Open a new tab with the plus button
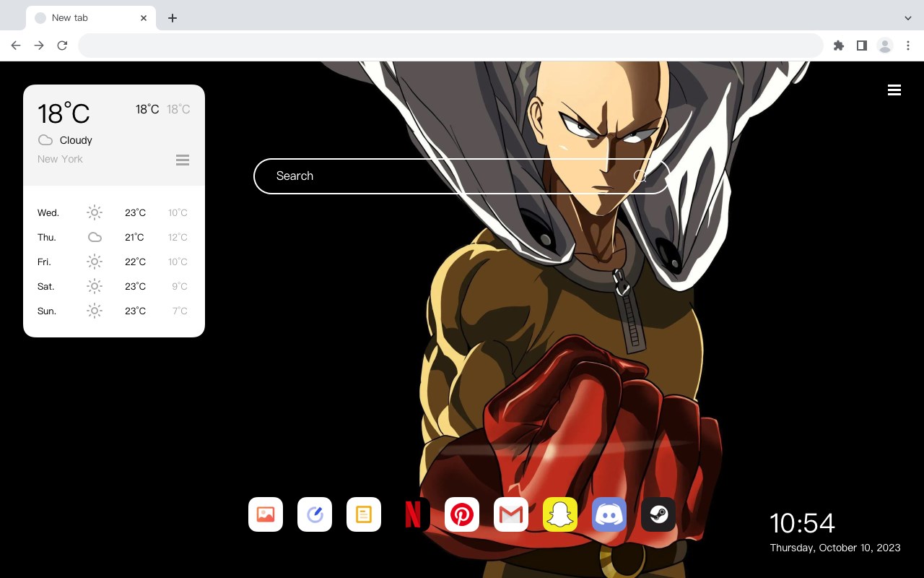Screen dimensions: 924x578 [x=172, y=18]
